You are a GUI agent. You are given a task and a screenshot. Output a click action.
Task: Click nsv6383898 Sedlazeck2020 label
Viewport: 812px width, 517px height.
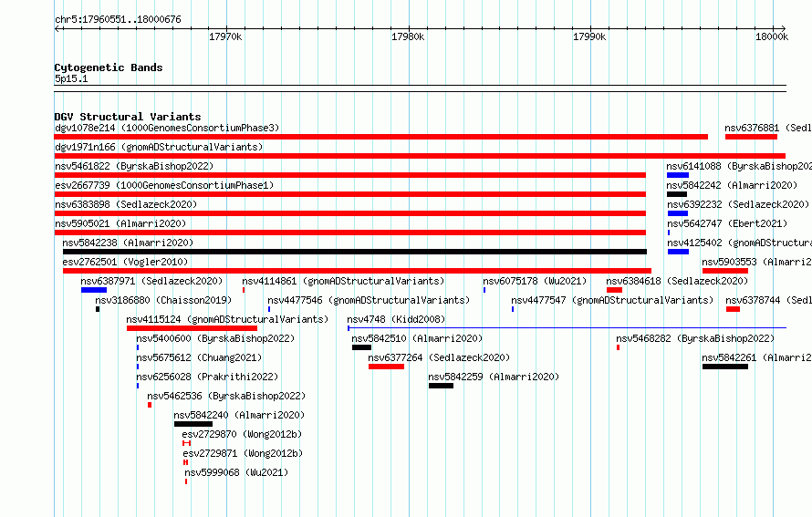(126, 204)
